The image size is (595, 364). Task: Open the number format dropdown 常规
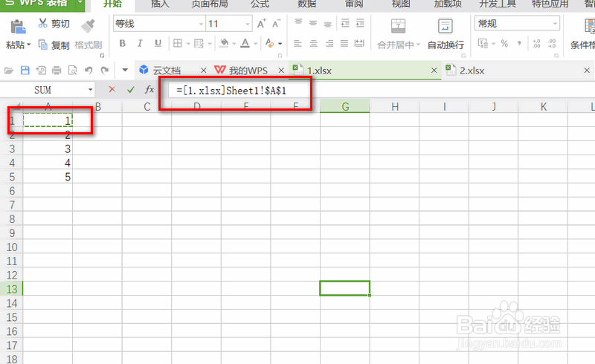point(555,24)
